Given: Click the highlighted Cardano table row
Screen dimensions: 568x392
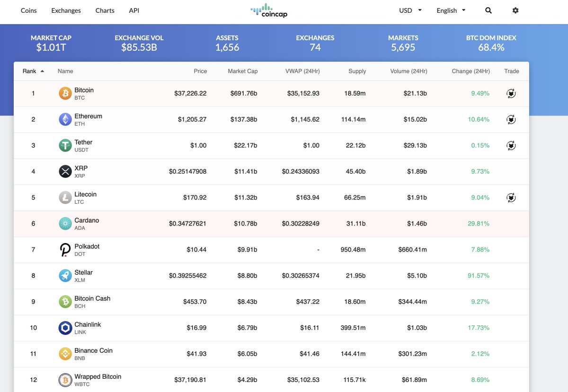Looking at the screenshot, I should click(284, 223).
